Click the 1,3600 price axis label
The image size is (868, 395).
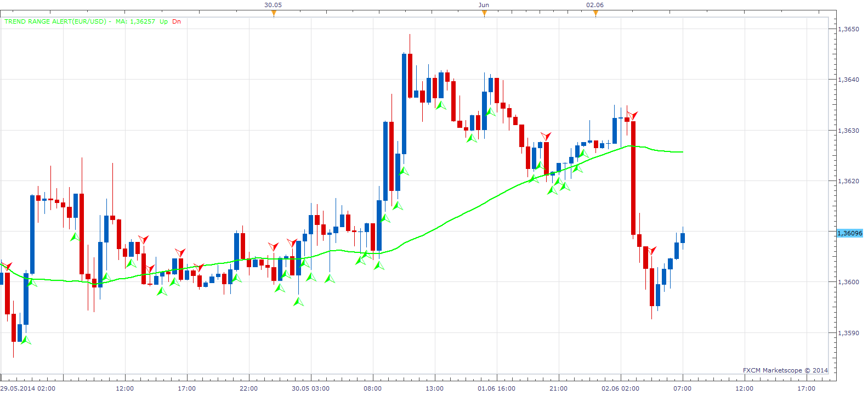(x=849, y=282)
